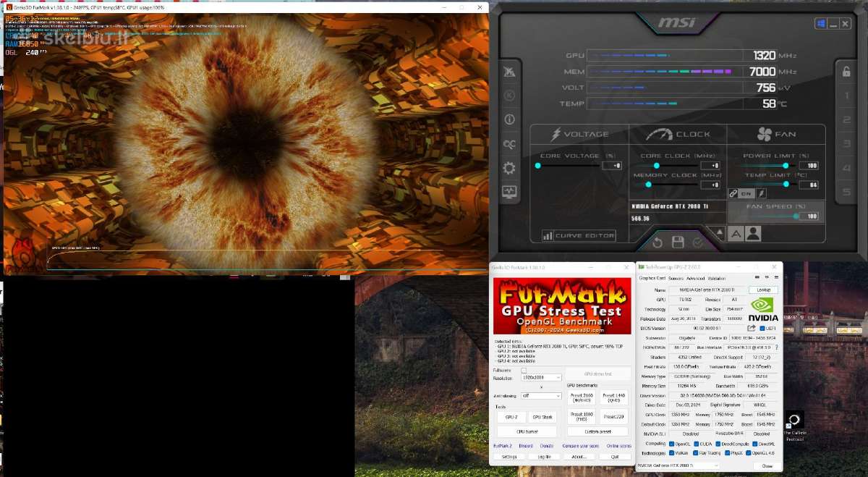This screenshot has height=477, width=868.
Task: Click the K boost icon in Afterburner
Action: [x=510, y=96]
